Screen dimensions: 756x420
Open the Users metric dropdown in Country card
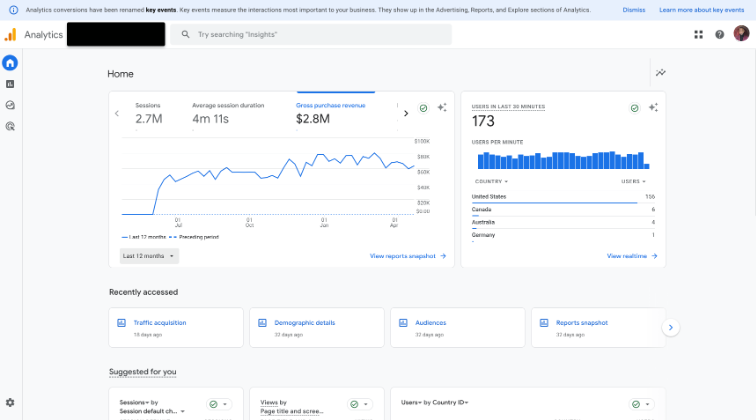(x=411, y=402)
